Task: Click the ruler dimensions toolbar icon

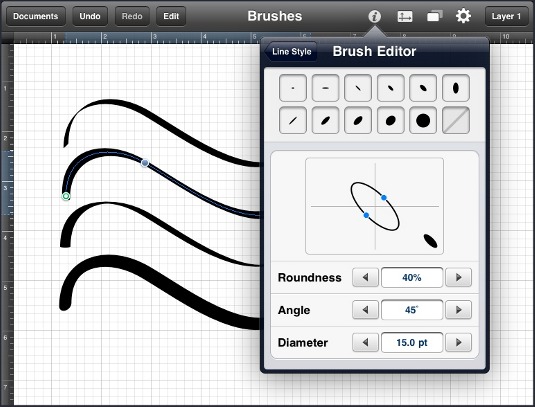Action: (x=405, y=16)
